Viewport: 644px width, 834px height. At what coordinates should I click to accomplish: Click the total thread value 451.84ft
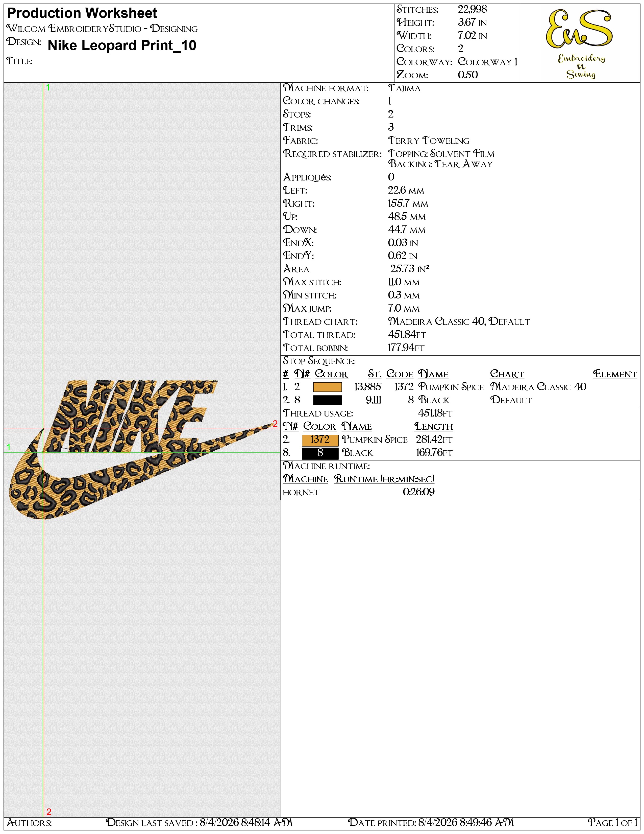click(407, 335)
